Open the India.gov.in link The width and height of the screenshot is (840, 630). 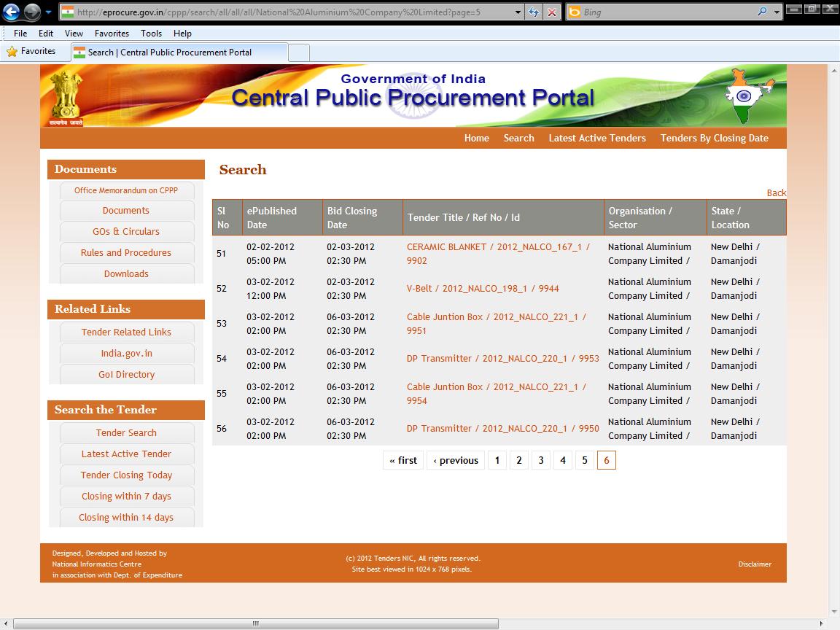click(126, 353)
